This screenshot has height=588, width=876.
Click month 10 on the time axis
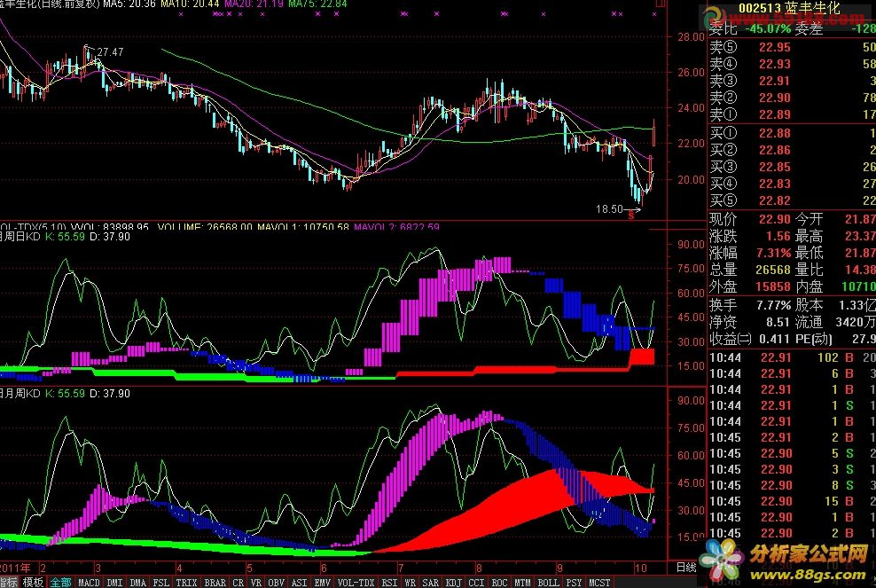pyautogui.click(x=640, y=568)
